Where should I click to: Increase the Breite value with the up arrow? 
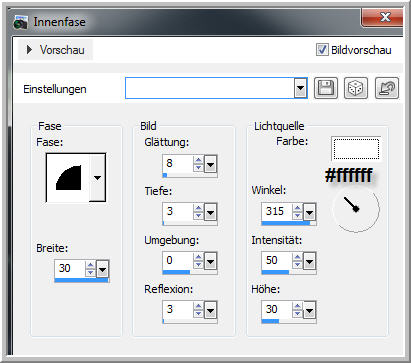90,265
